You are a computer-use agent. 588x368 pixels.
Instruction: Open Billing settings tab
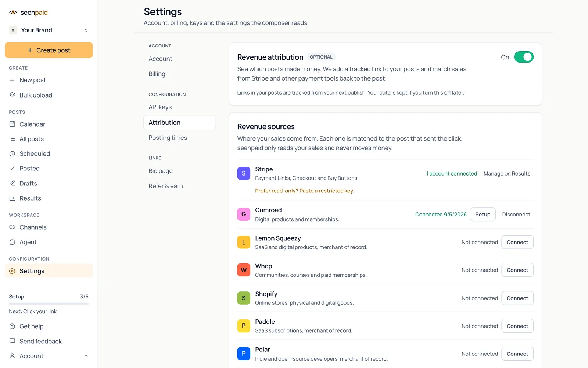(157, 74)
